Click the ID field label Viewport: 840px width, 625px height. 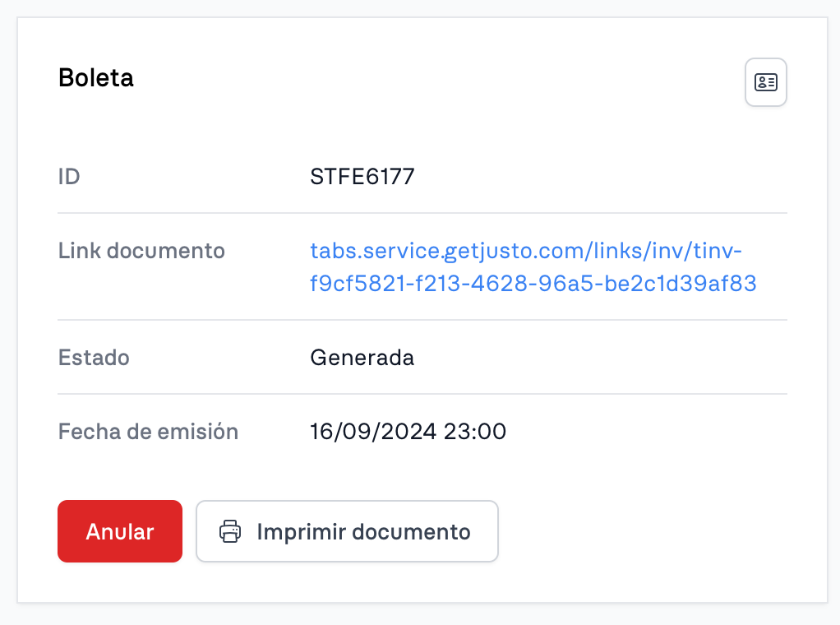coord(69,176)
